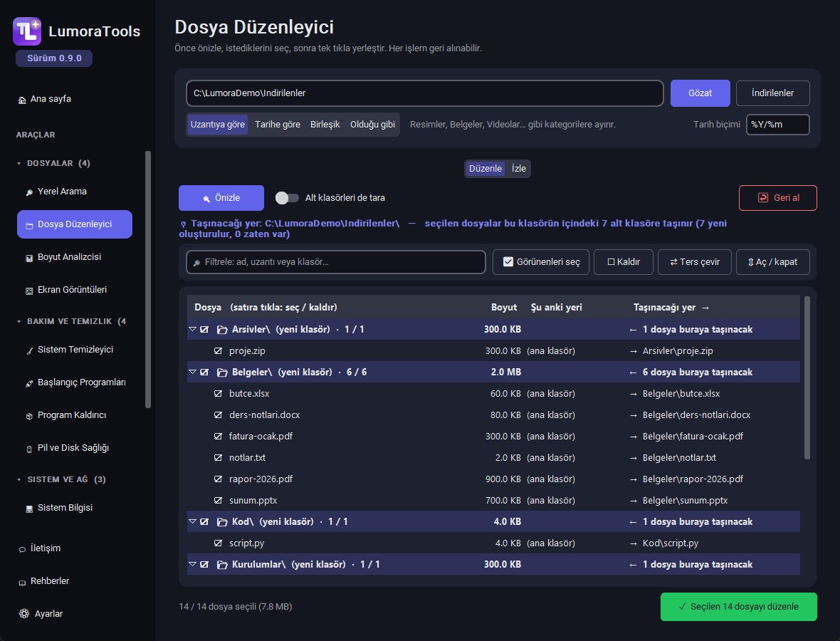Open Sistem Bilgisi computer icon
Image resolution: width=840 pixels, height=641 pixels.
click(x=29, y=509)
